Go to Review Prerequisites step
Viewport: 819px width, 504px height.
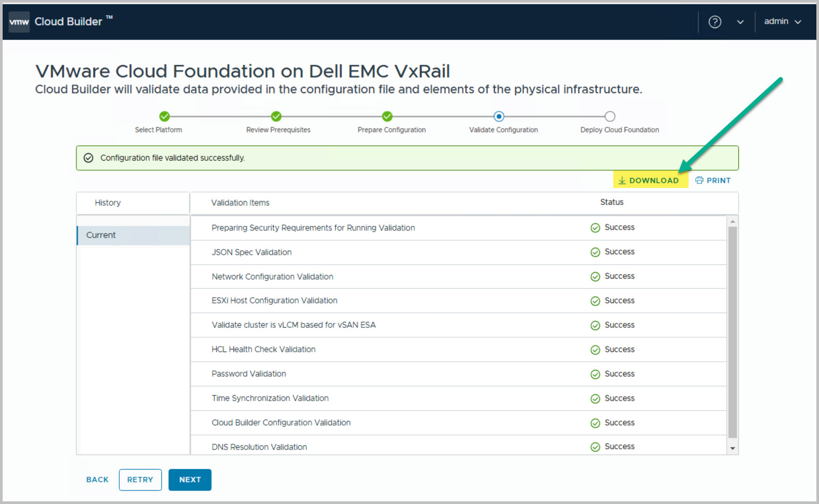(x=276, y=117)
